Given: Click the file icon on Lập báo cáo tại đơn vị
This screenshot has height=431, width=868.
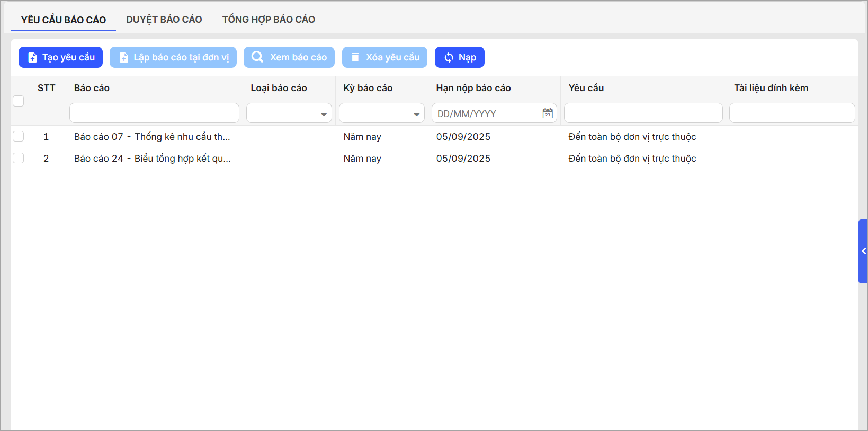Looking at the screenshot, I should (123, 57).
